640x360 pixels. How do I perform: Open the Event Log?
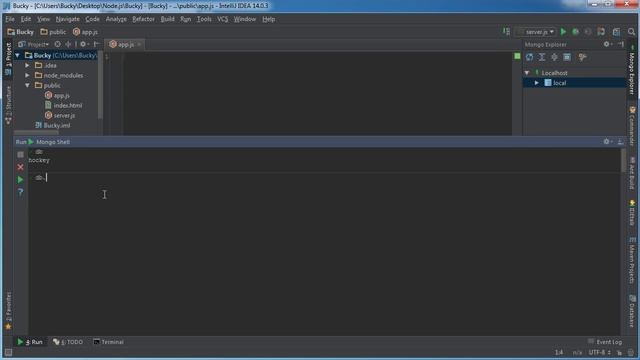point(605,342)
